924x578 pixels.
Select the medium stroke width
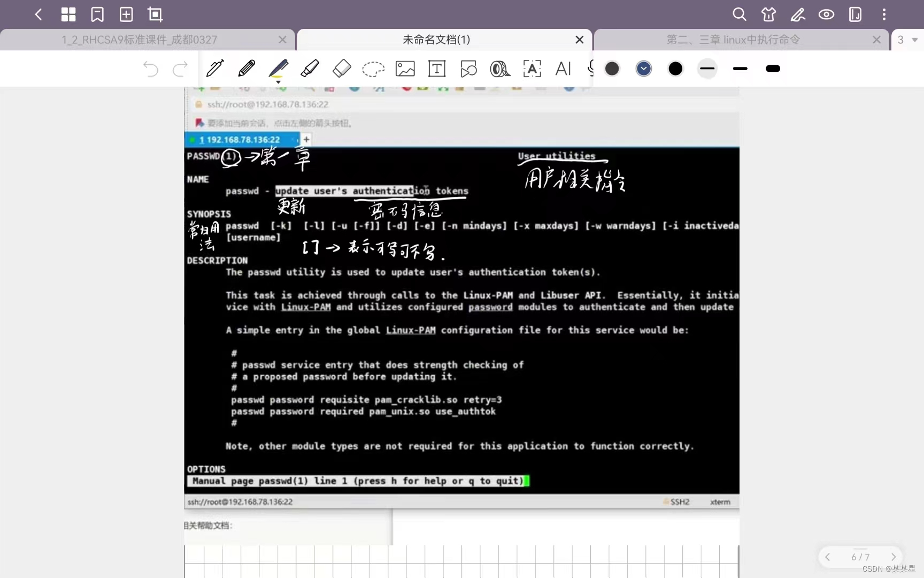coord(740,69)
